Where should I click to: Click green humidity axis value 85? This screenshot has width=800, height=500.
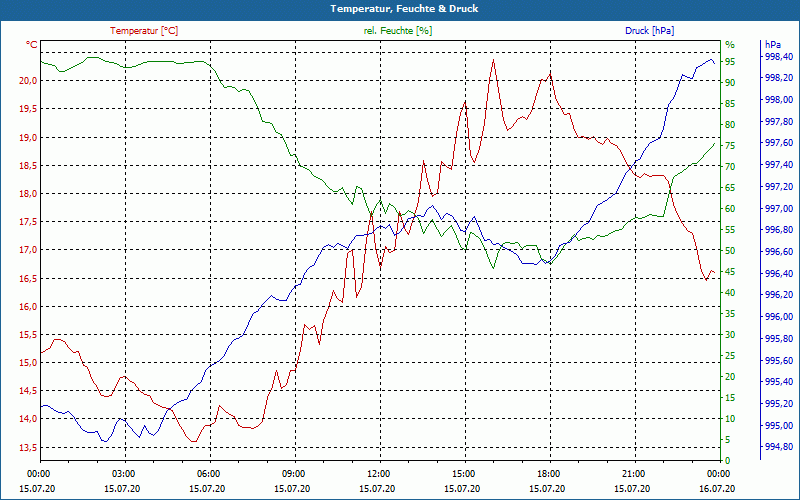pyautogui.click(x=730, y=104)
